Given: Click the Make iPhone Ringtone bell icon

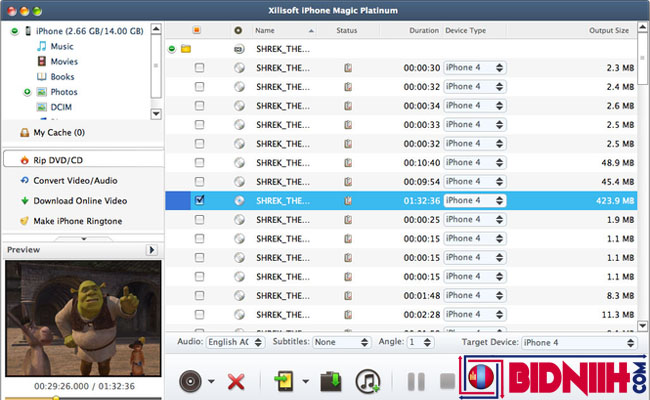Looking at the screenshot, I should pyautogui.click(x=24, y=221).
